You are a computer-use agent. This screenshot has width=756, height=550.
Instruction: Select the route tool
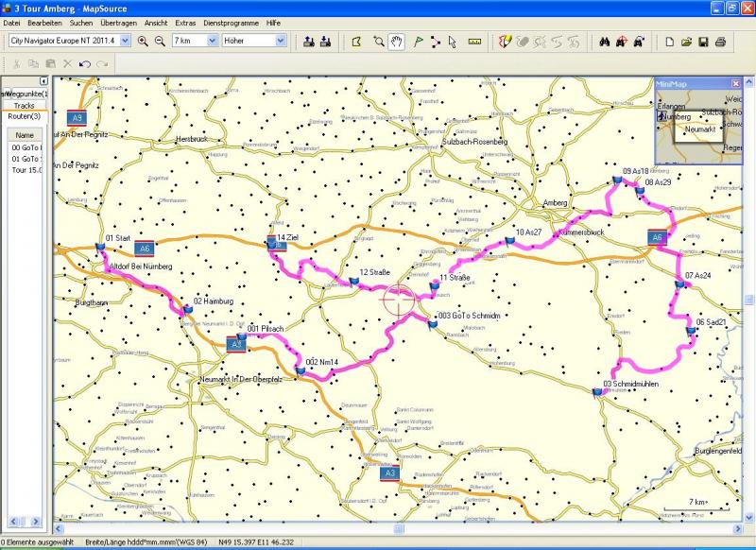(x=435, y=42)
